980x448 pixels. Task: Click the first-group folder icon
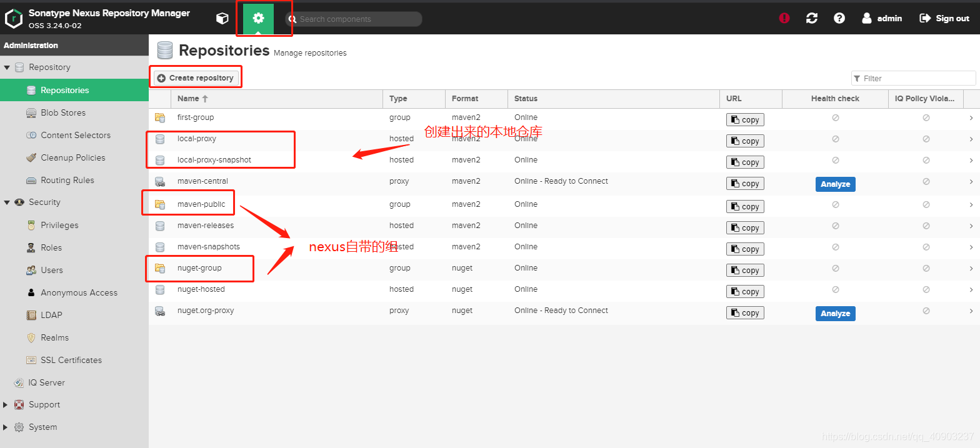160,117
